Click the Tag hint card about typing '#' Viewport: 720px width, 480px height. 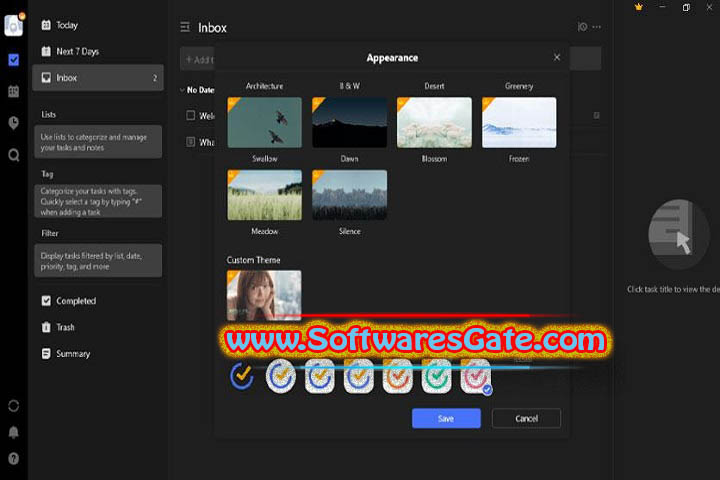point(98,201)
